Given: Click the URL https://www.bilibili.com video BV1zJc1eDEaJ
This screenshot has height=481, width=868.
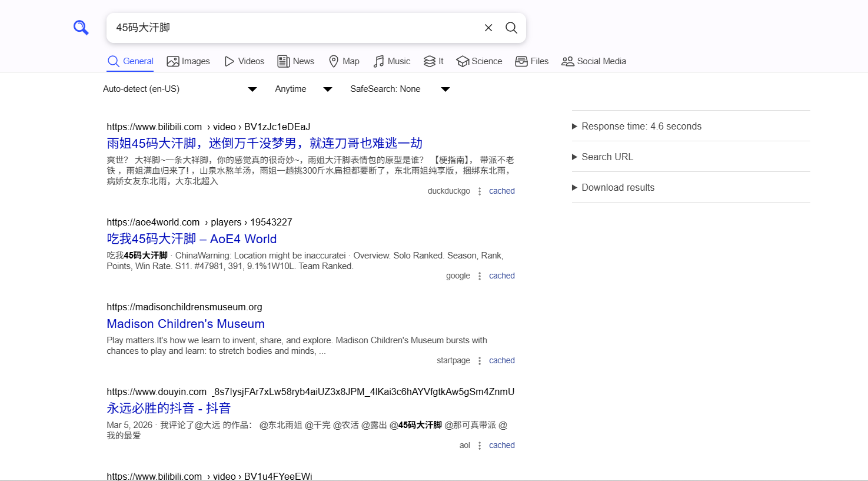Looking at the screenshot, I should coord(208,127).
